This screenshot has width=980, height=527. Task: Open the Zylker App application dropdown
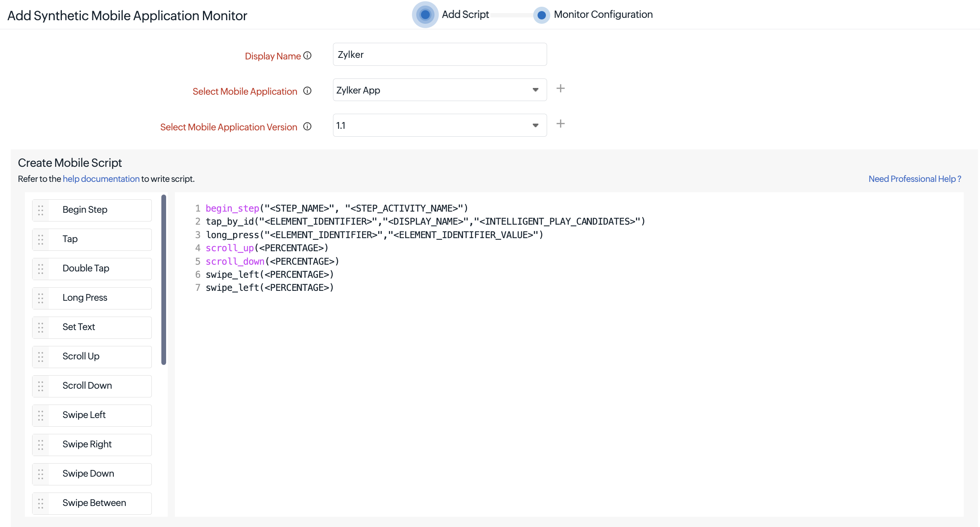(x=440, y=90)
